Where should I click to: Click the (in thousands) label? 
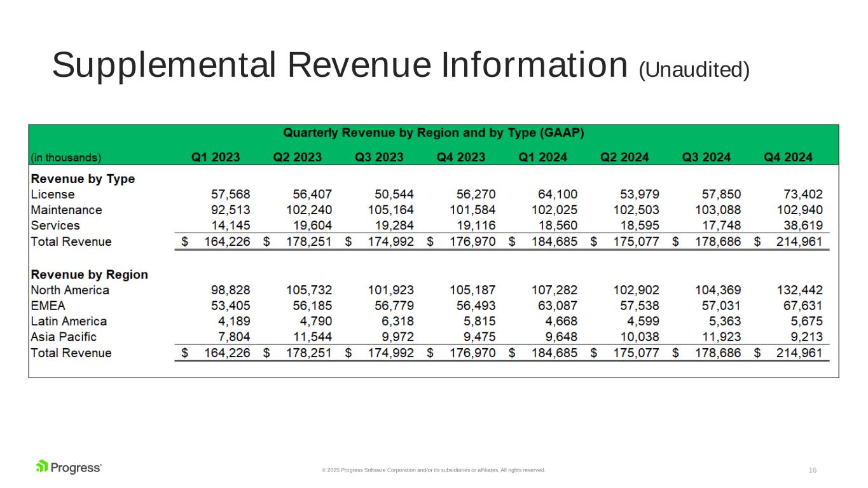[66, 158]
